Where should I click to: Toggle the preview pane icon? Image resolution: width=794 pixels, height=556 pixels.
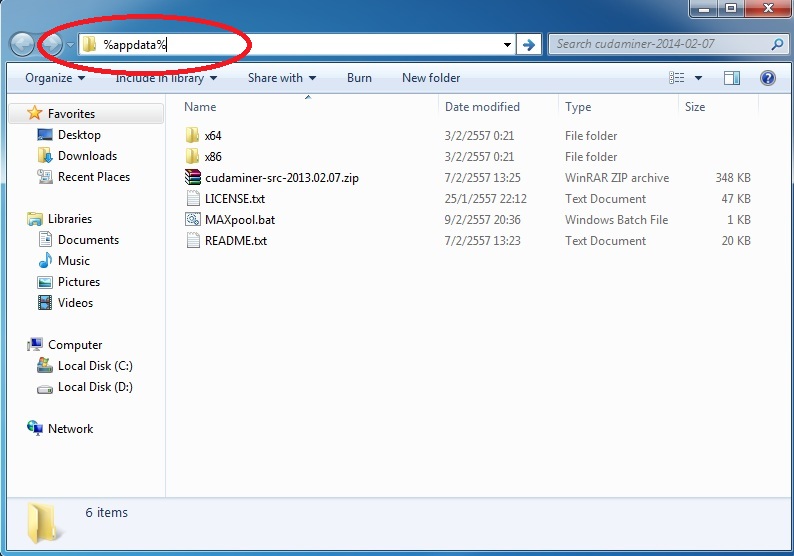[732, 78]
